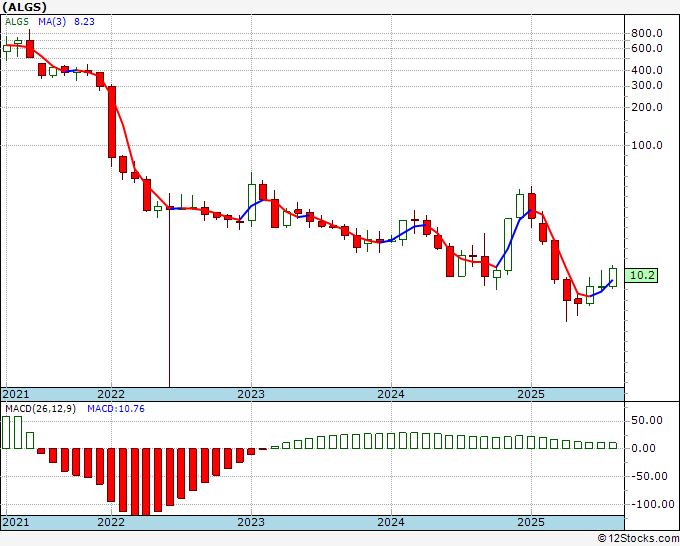680x546 pixels.
Task: Click the 2025 label on price chart axis
Action: pyautogui.click(x=531, y=394)
